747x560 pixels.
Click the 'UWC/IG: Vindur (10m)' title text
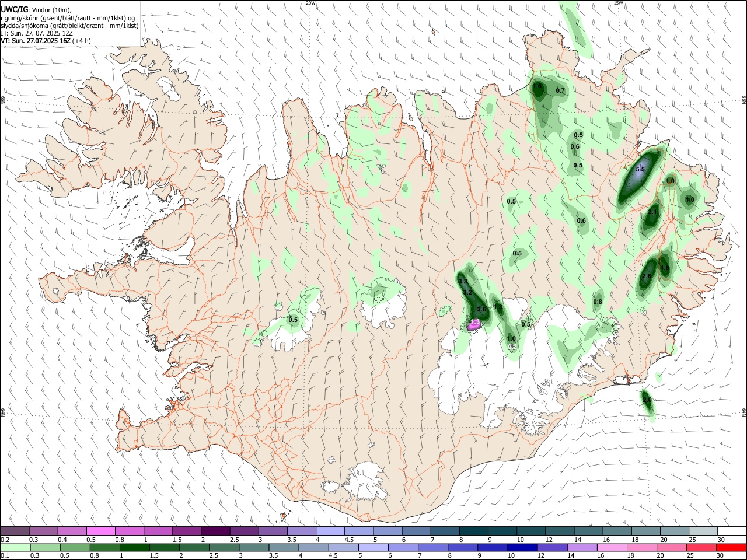click(x=36, y=10)
